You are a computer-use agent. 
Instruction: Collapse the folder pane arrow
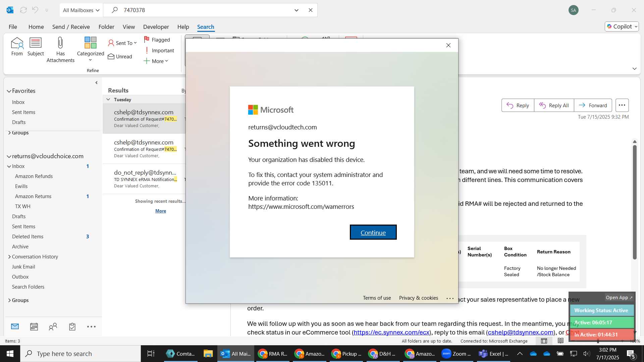click(x=96, y=82)
